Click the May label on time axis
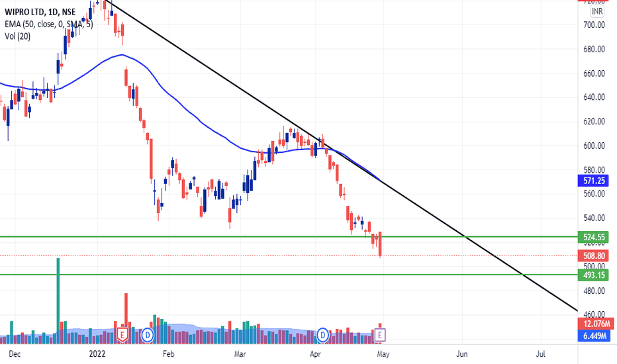617x364 pixels. click(383, 354)
